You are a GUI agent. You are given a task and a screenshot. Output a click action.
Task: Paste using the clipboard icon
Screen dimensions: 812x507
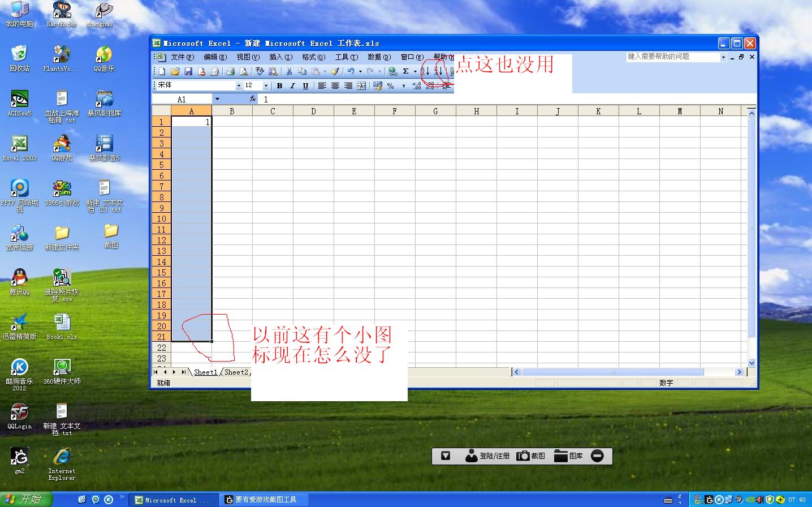click(315, 71)
